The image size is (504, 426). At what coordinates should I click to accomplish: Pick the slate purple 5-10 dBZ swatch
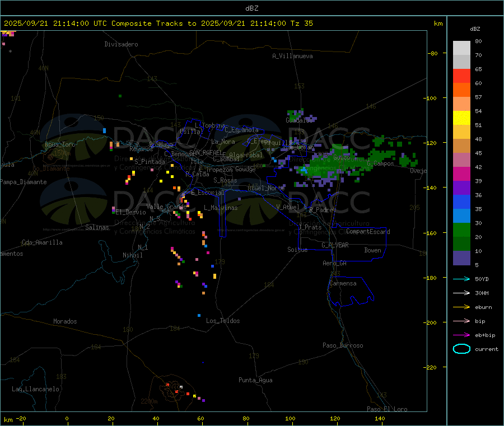click(461, 258)
